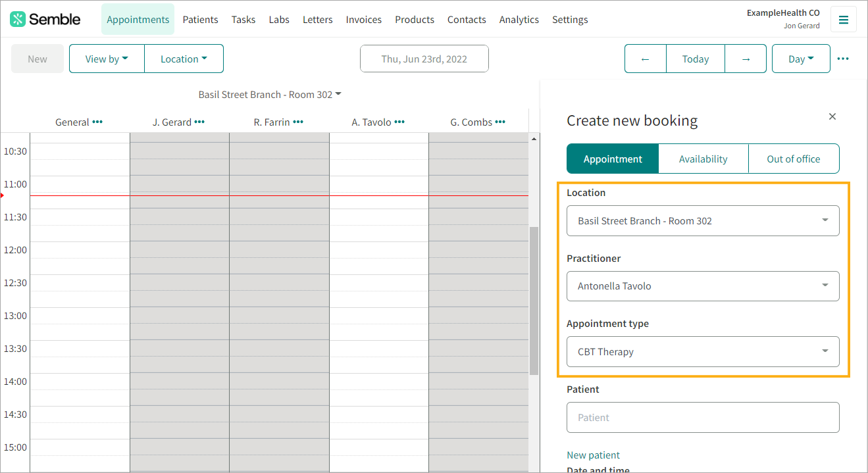Switch to Out of office tab
Image resolution: width=868 pixels, height=473 pixels.
tap(794, 159)
